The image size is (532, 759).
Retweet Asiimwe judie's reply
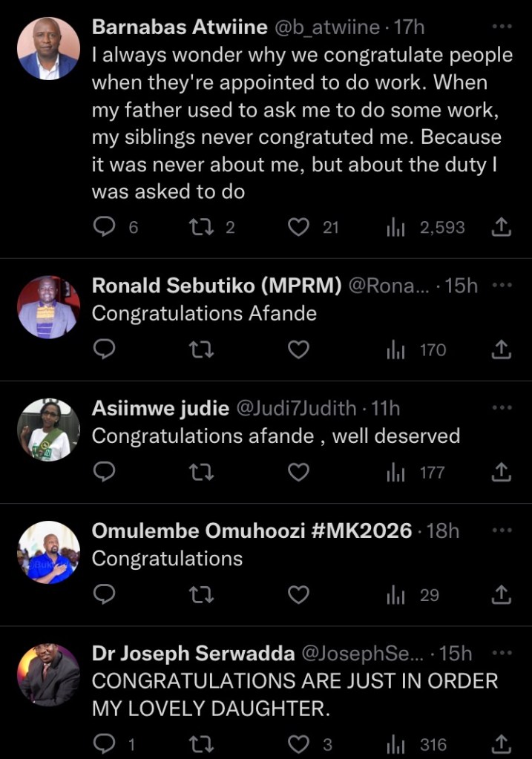tap(202, 472)
